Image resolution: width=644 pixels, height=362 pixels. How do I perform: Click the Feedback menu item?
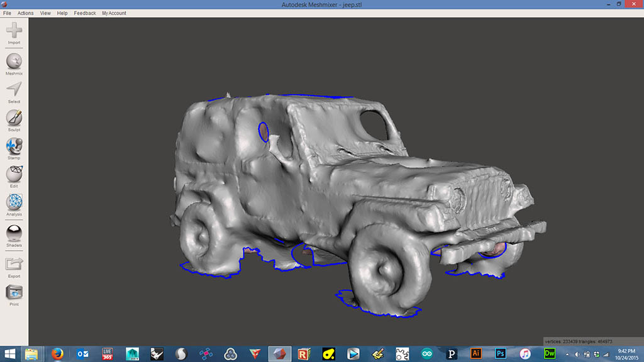(x=85, y=13)
